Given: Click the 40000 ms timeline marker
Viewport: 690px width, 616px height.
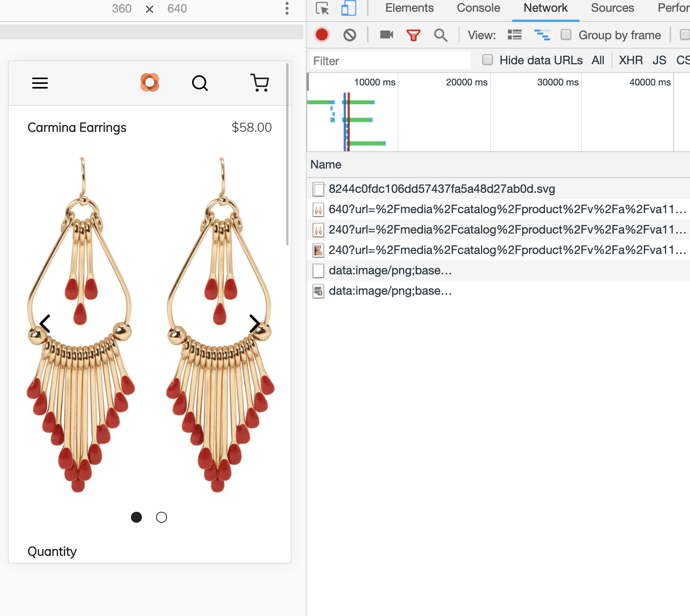Looking at the screenshot, I should 650,82.
